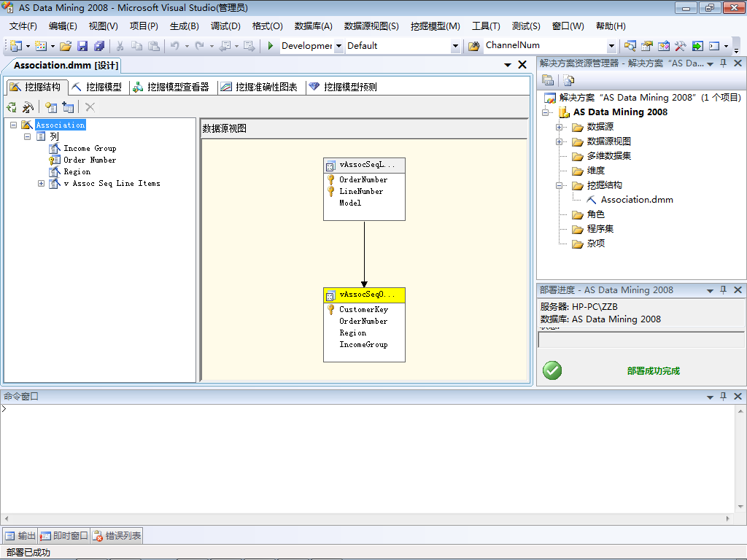Viewport: 747px width, 560px height.
Task: Click the add mining structure column icon
Action: click(51, 107)
